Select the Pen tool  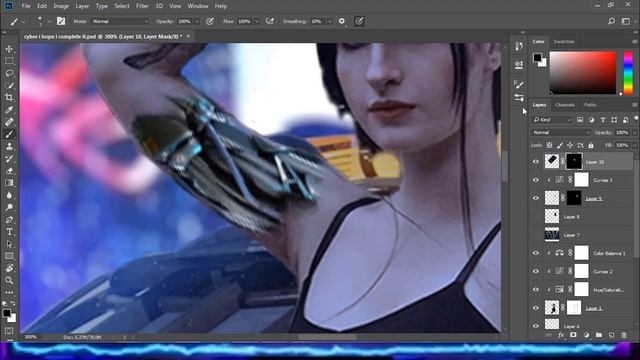[9, 220]
